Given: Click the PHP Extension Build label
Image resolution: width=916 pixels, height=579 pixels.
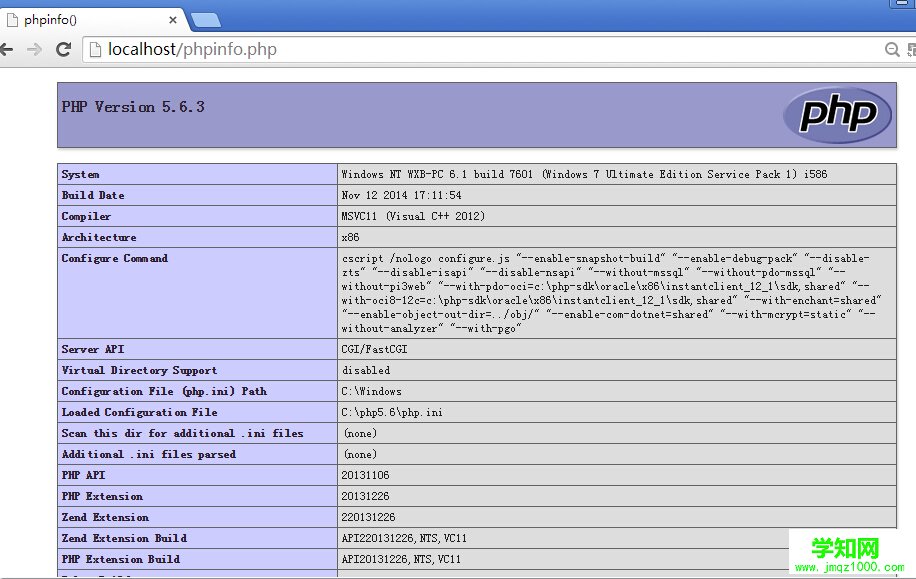Looking at the screenshot, I should coord(121,560).
